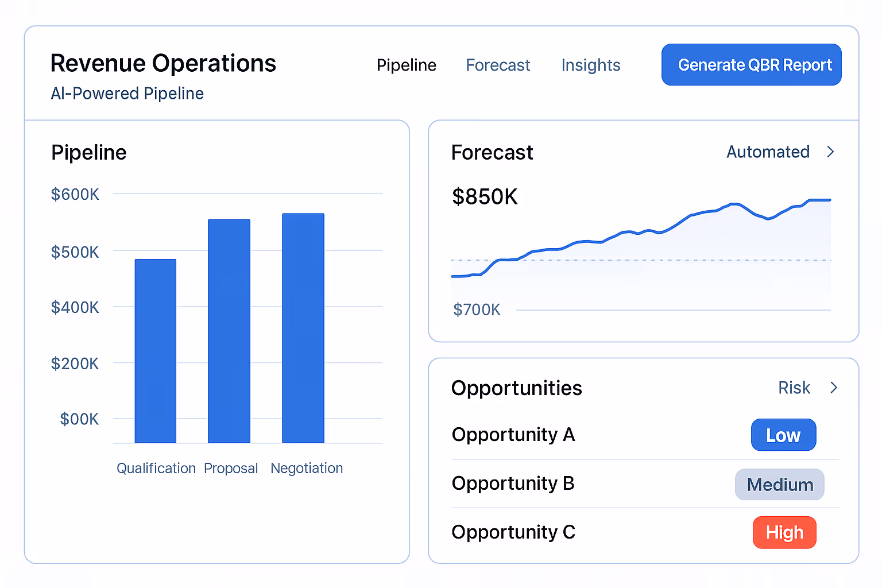The image size is (882, 588).
Task: Expand the Risk details chevron in Opportunities
Action: point(834,388)
